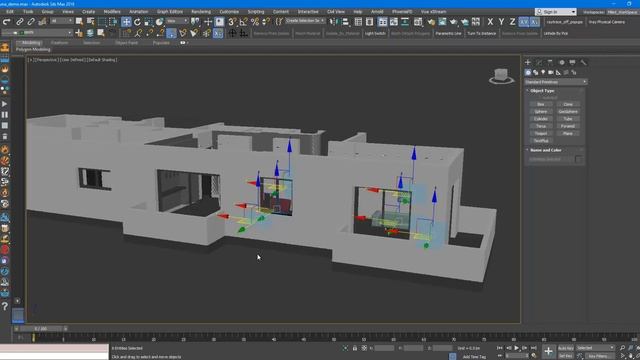Open the Create Selection Set dropdown
Image resolution: width=640 pixels, height=360 pixels.
[305, 20]
